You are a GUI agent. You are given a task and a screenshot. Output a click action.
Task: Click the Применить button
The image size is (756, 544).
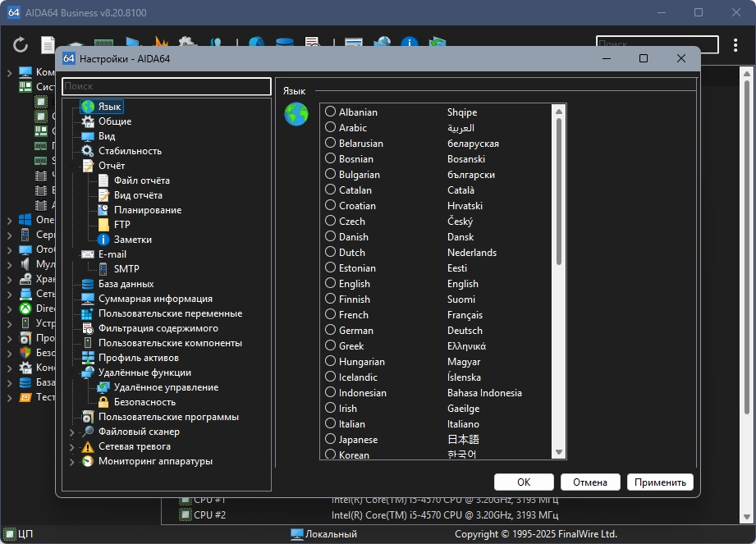660,482
